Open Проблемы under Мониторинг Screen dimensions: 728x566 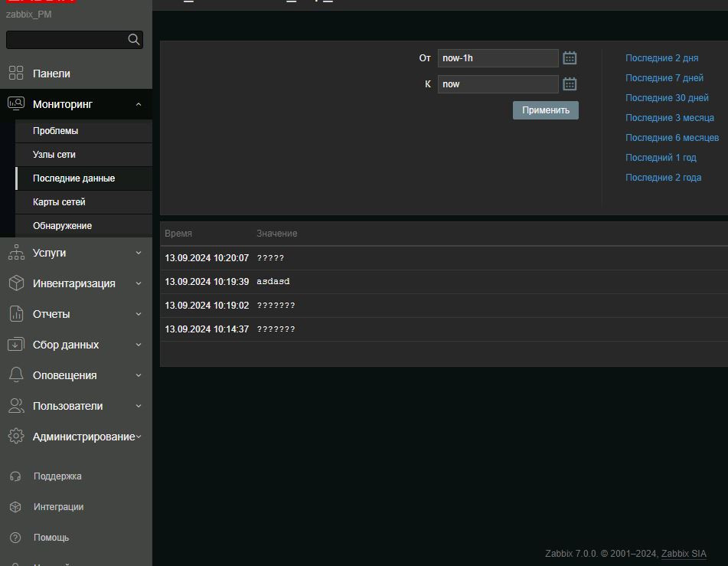tap(55, 131)
